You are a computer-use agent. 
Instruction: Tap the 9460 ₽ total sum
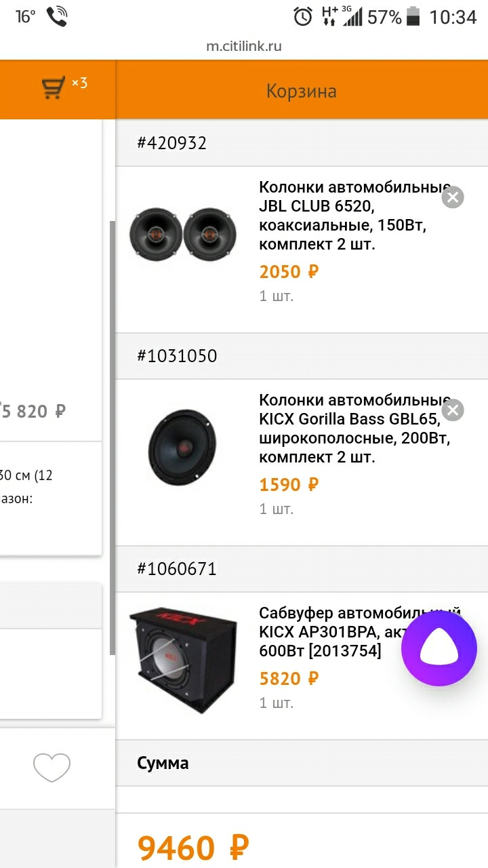(x=193, y=847)
